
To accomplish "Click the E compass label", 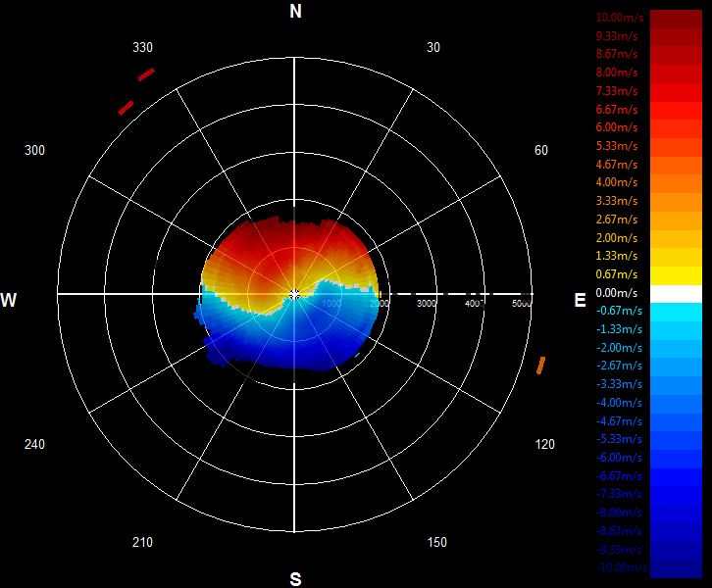I will 580,300.
